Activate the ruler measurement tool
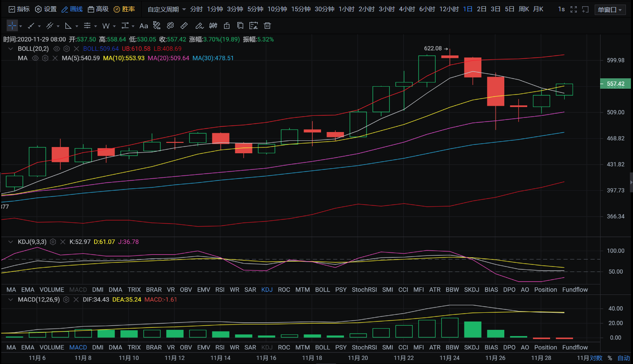Screen dimensions: 633x364 pos(184,26)
